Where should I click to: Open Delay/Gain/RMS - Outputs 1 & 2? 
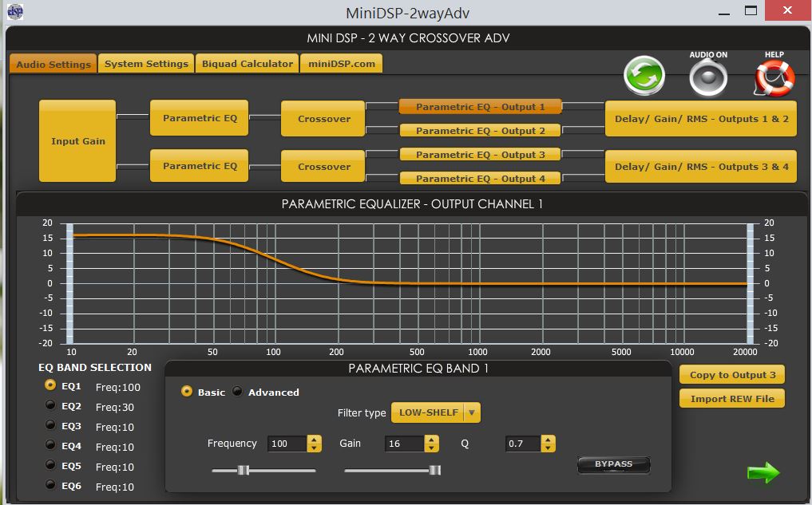[701, 119]
